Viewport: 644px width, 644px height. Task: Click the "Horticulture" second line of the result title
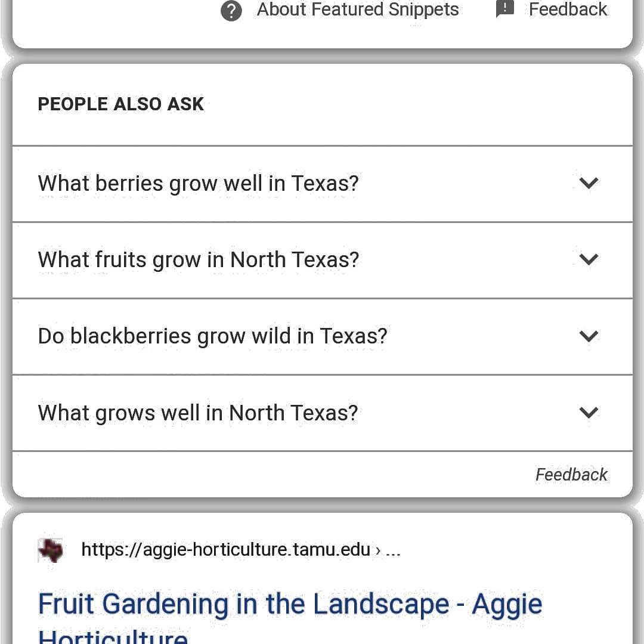click(113, 636)
